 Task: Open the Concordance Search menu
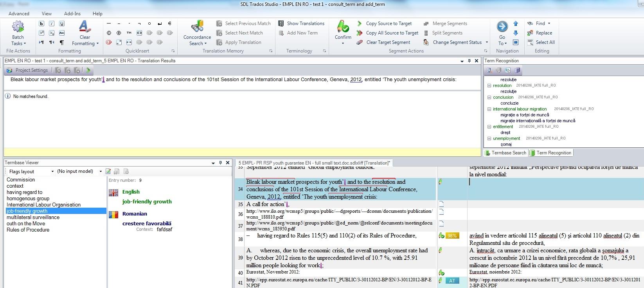point(197,34)
